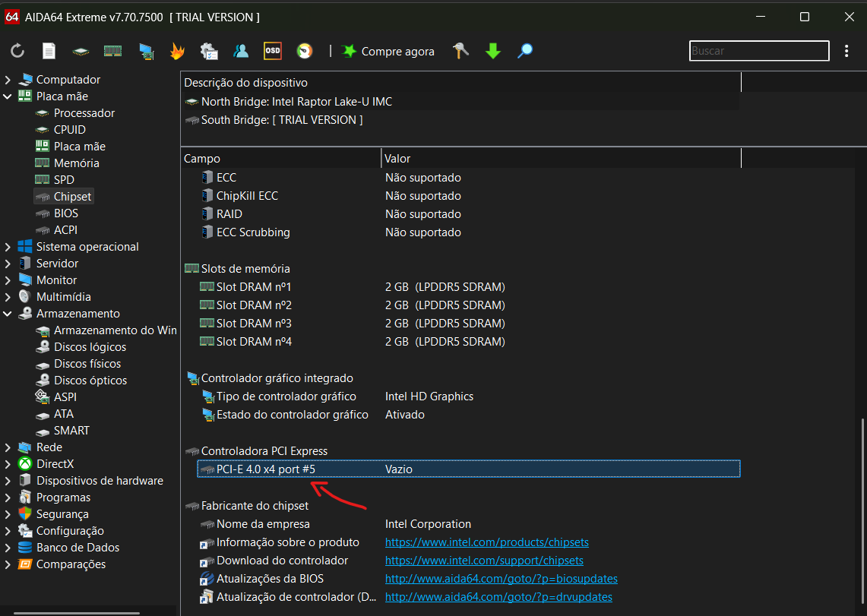This screenshot has width=867, height=616.
Task: Select Configuração in the tree
Action: pos(70,531)
